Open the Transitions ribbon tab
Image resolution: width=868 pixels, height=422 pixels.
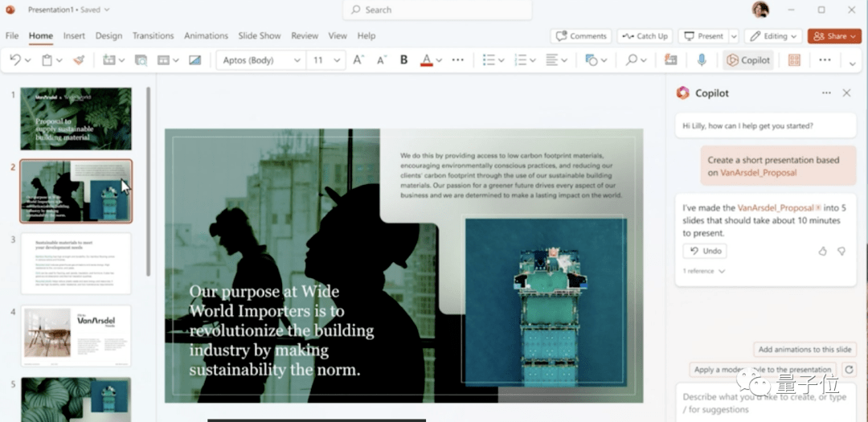[153, 36]
